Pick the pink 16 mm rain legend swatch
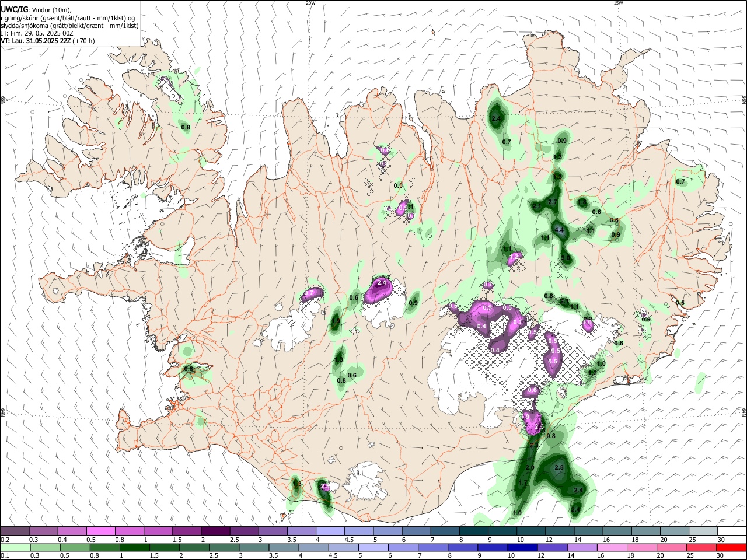This screenshot has height=560, width=747. [612, 547]
